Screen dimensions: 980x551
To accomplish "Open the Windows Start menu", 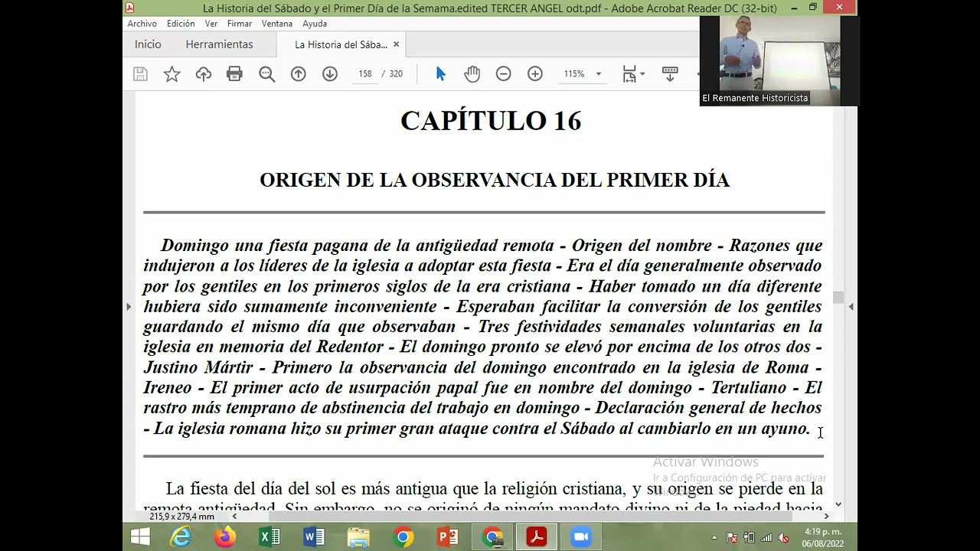I will (x=140, y=537).
